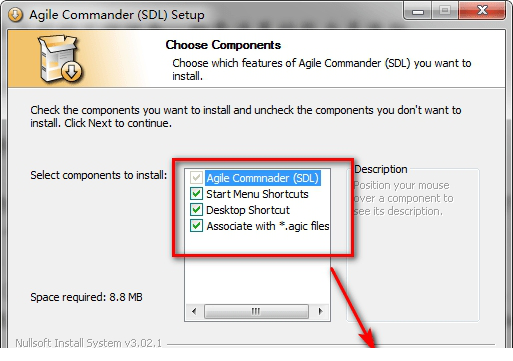This screenshot has width=513, height=361.
Task: Click the right scroll arrow of component list
Action: point(320,311)
